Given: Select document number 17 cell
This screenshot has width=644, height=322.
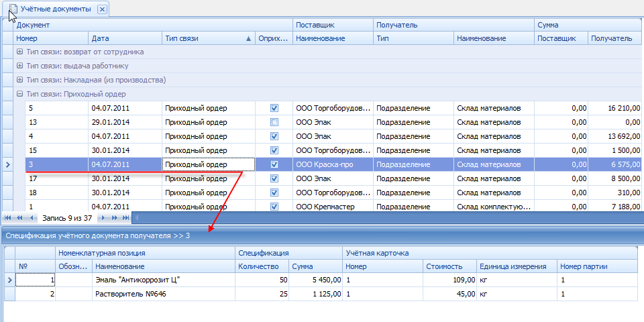Looking at the screenshot, I should click(56, 178).
